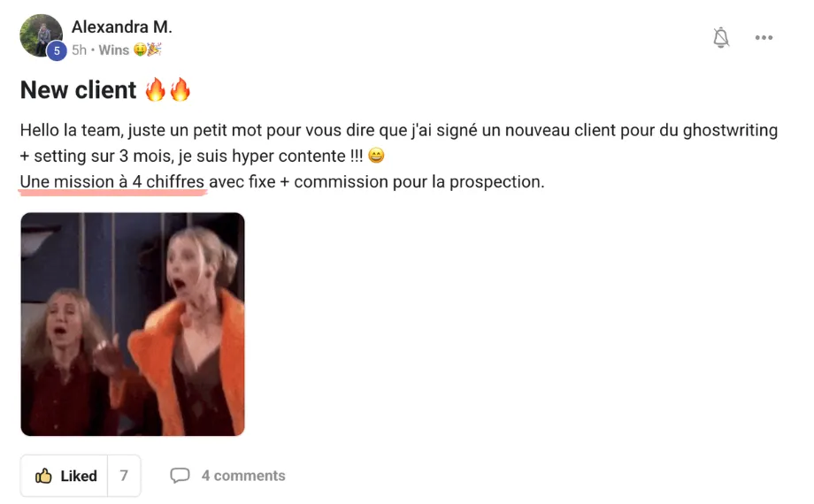Toggle the notification bell for this post
Viewport: 814px width, 504px height.
coord(720,37)
